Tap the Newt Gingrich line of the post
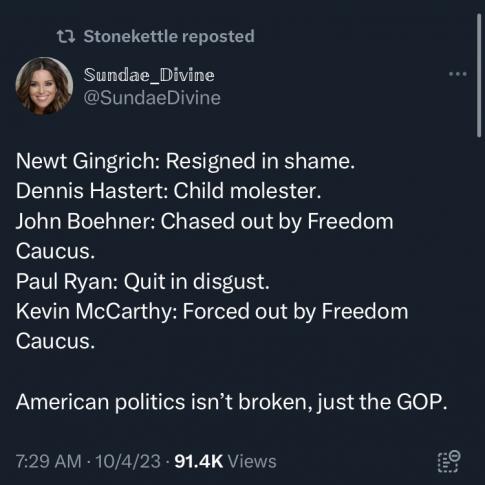This screenshot has height=485, width=485. pos(185,162)
